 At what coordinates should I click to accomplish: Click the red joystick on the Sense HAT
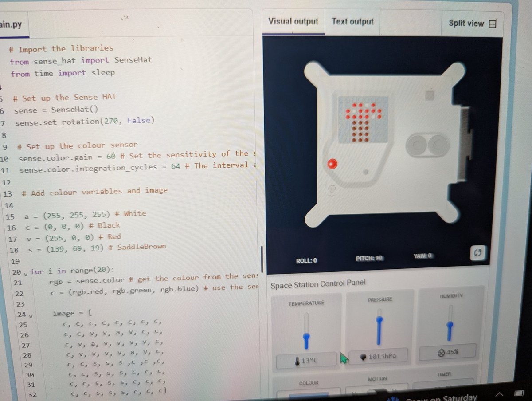coord(332,164)
